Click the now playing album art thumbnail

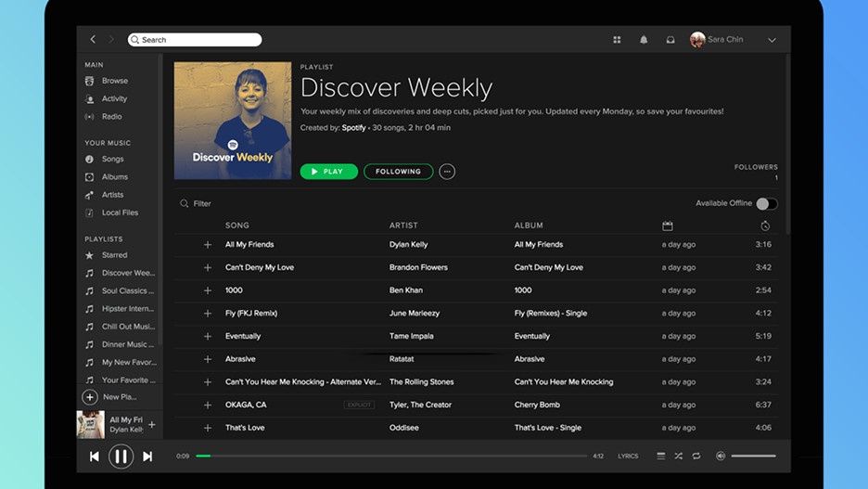click(x=90, y=425)
